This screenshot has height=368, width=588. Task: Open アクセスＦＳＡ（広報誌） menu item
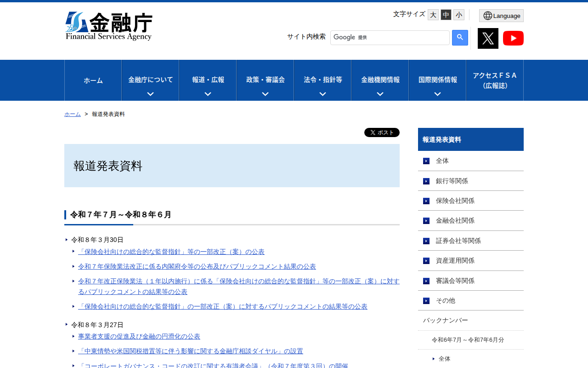point(495,80)
